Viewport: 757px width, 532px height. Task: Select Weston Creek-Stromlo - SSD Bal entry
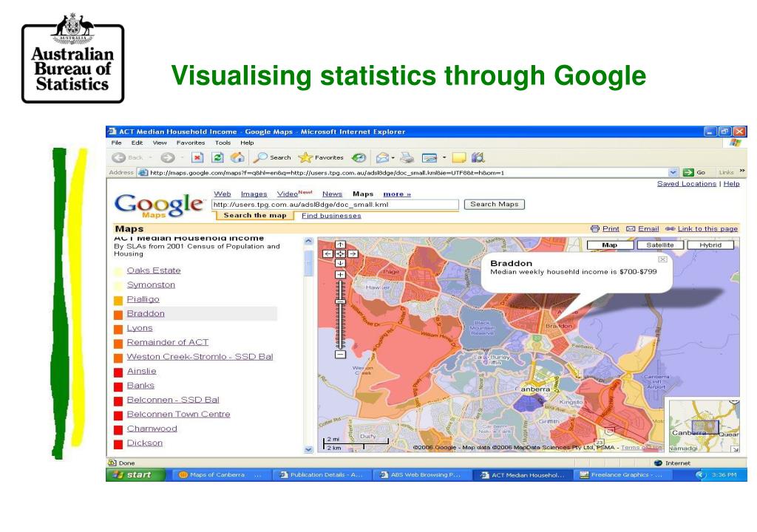200,357
